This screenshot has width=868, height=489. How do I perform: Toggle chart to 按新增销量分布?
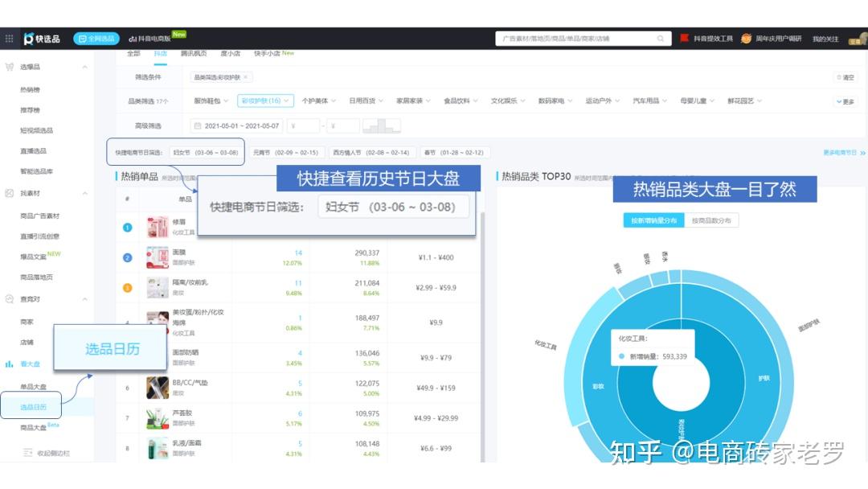[653, 220]
